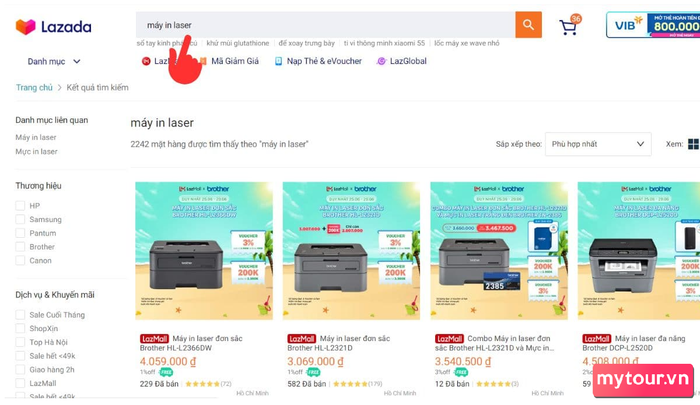Enable the Giao hàng 2h filter
The width and height of the screenshot is (700, 405).
pyautogui.click(x=20, y=369)
